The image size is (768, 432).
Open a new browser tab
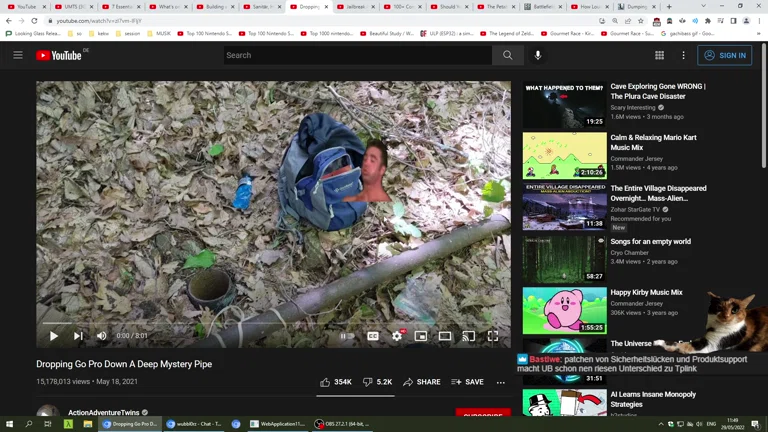pyautogui.click(x=669, y=7)
